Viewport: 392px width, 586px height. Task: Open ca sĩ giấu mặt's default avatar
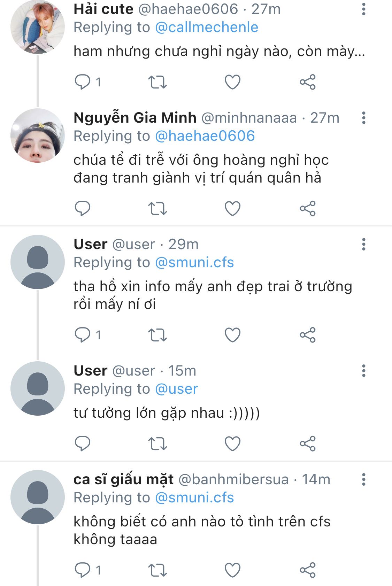click(x=38, y=497)
